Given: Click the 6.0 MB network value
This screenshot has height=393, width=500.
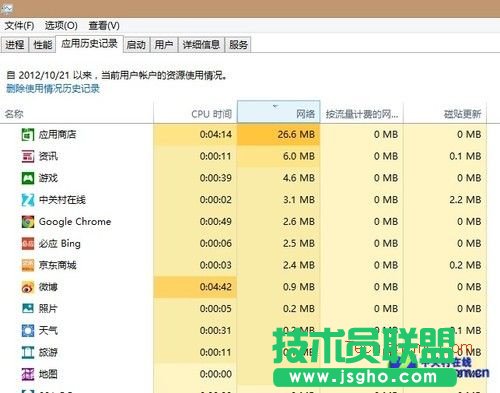Looking at the screenshot, I should pos(299,156).
